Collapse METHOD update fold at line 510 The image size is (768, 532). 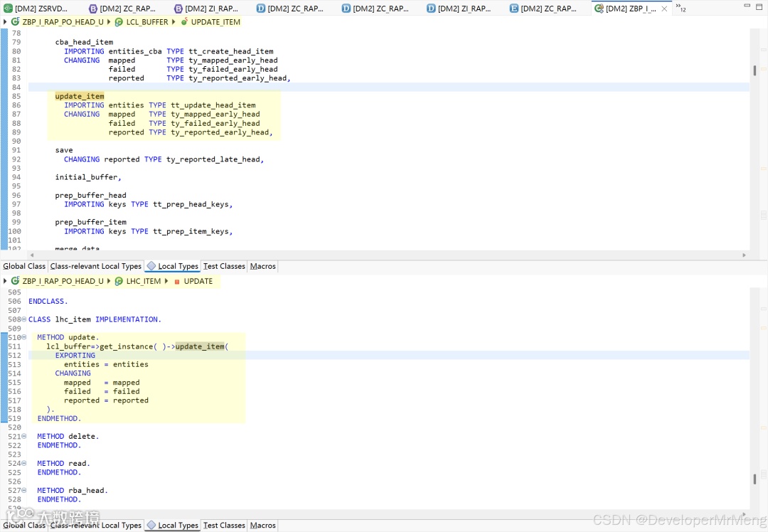(24, 338)
